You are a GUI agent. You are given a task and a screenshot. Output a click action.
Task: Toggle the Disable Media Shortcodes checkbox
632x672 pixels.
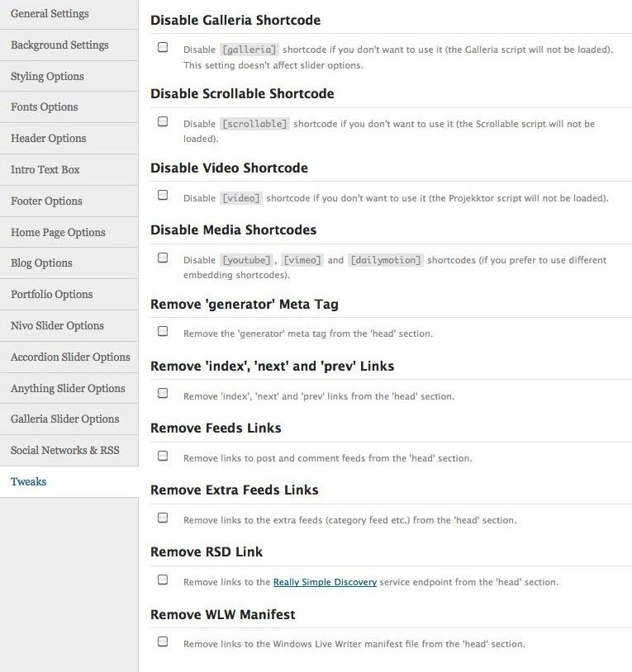point(163,258)
